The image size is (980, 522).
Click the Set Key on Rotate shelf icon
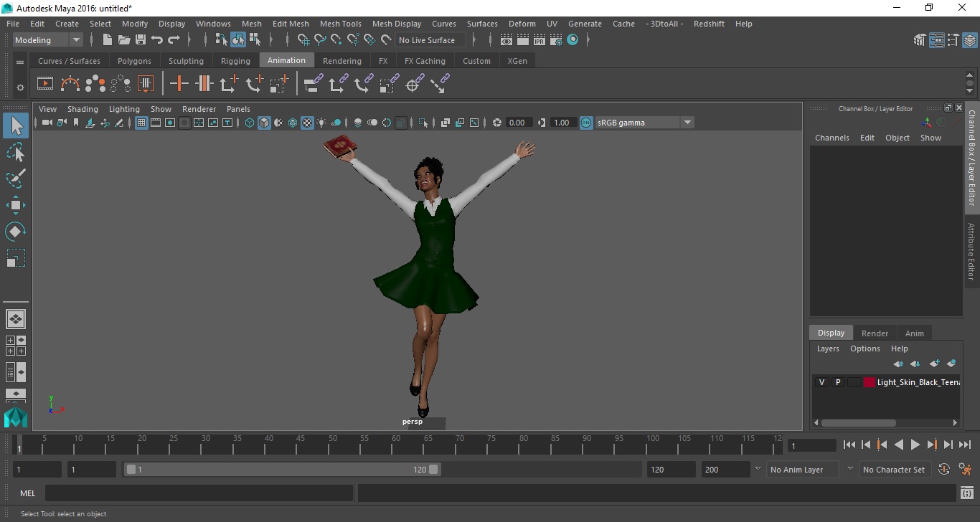click(254, 84)
